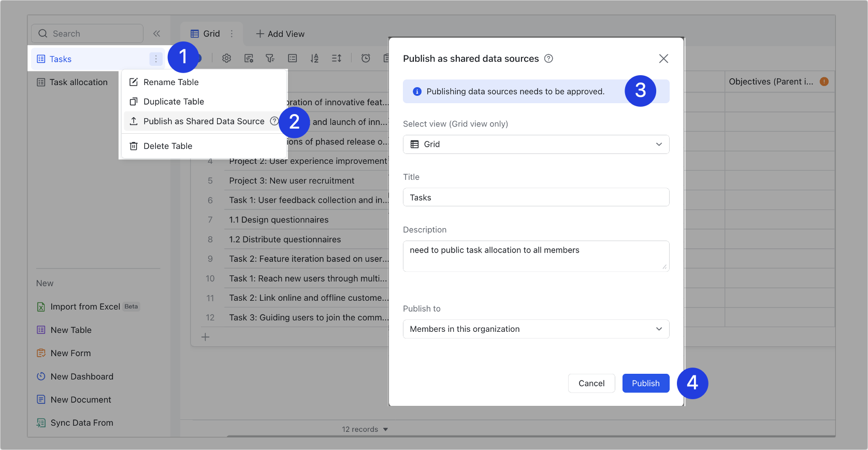Click row 'Task 1: Reach new users through multi...'

coord(308,278)
